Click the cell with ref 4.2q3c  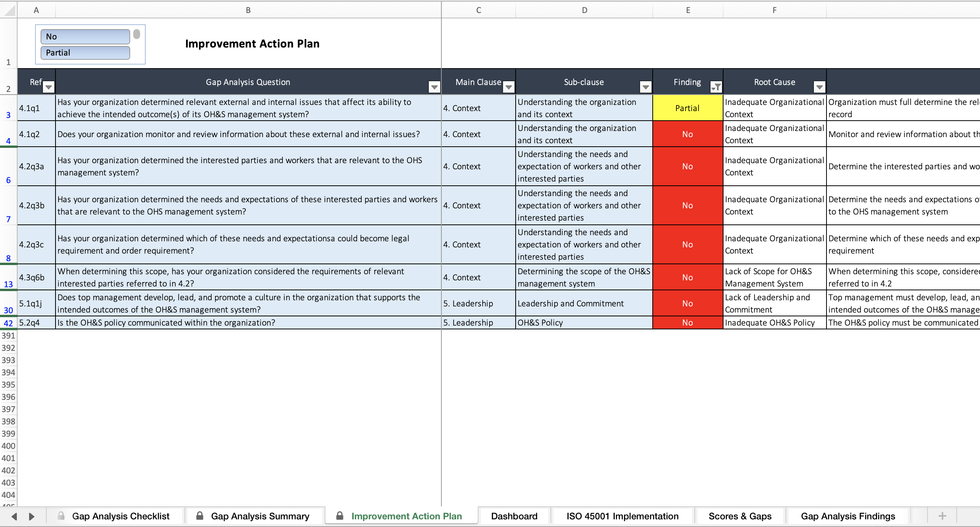coord(36,244)
